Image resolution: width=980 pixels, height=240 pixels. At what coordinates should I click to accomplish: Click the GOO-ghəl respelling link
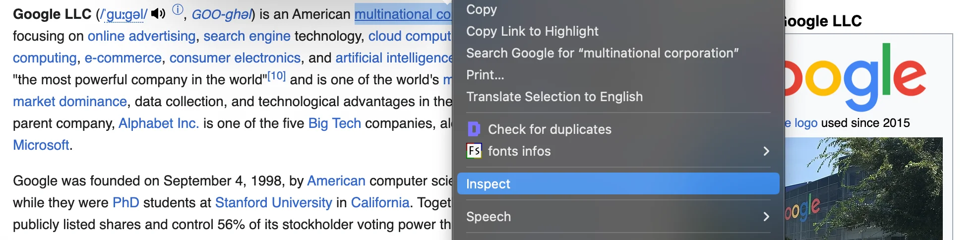(x=222, y=14)
